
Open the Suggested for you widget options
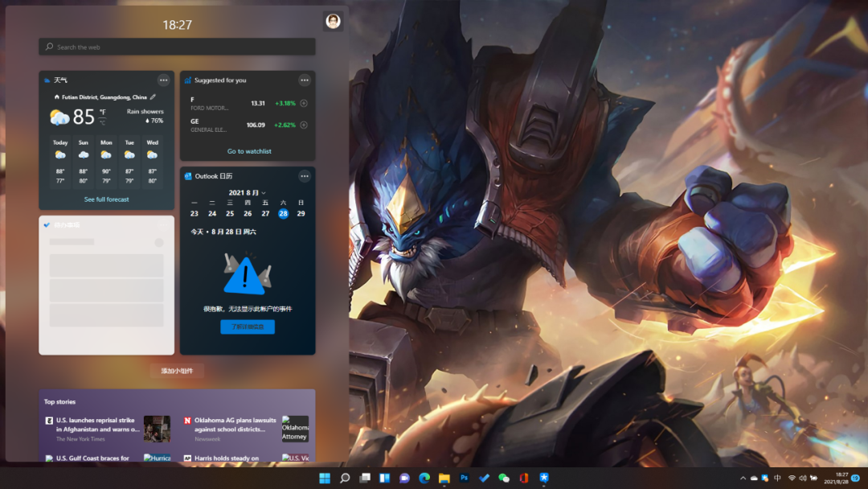coord(305,80)
